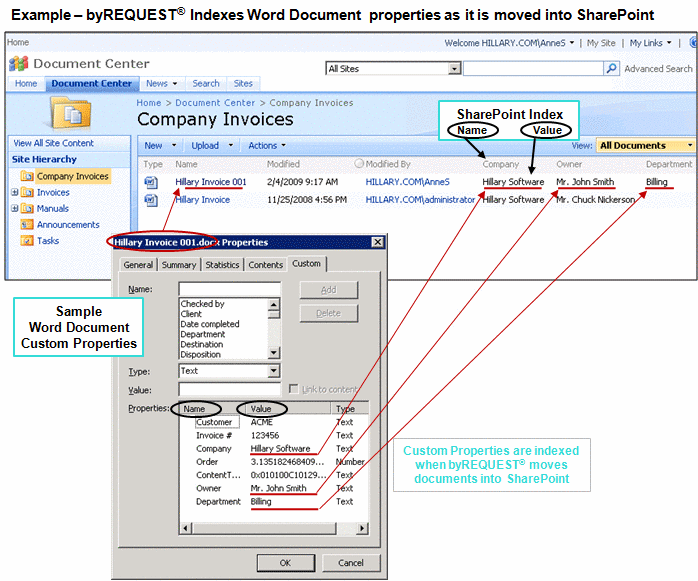The width and height of the screenshot is (698, 581).
Task: Click the Delete button
Action: pos(329,313)
